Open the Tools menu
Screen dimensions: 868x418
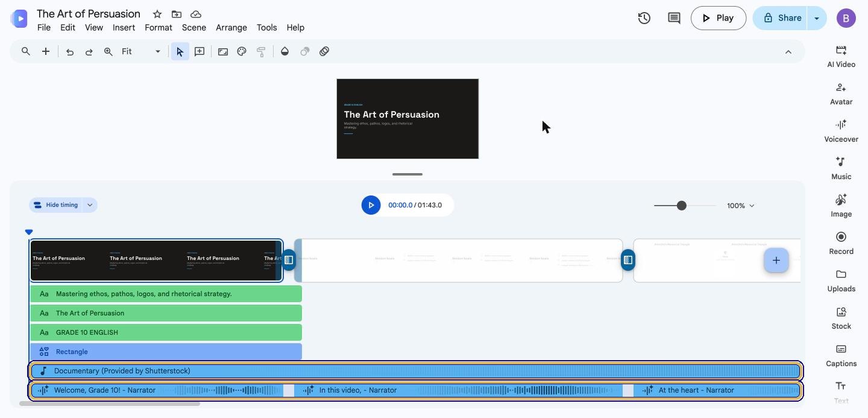pos(266,28)
